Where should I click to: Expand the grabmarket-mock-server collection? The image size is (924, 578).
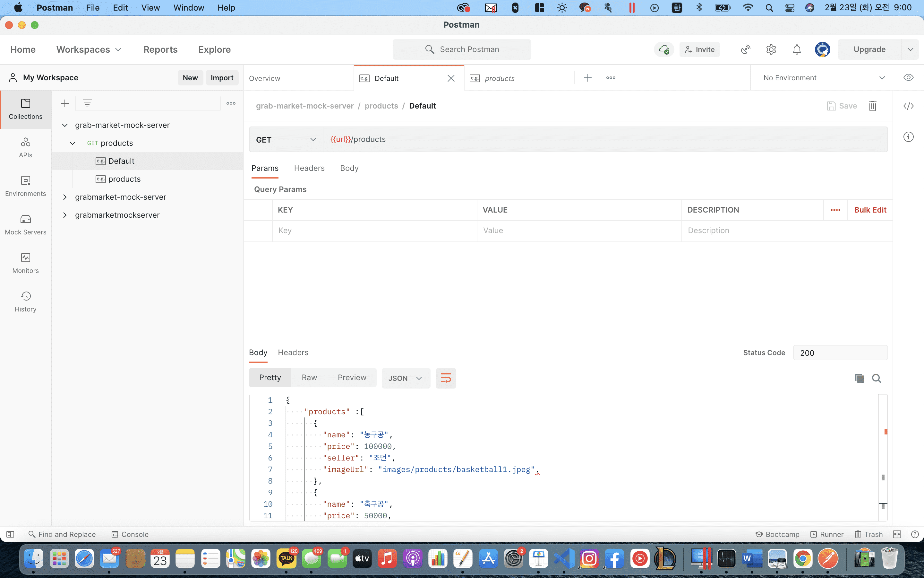65,197
